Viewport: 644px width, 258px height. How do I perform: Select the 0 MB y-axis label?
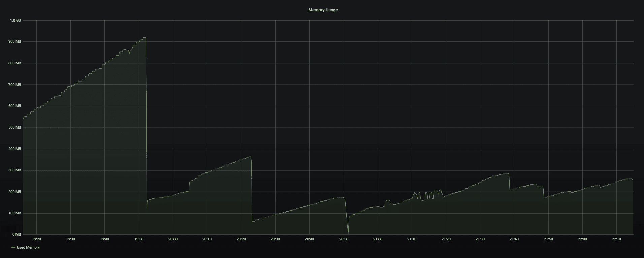tap(17, 234)
